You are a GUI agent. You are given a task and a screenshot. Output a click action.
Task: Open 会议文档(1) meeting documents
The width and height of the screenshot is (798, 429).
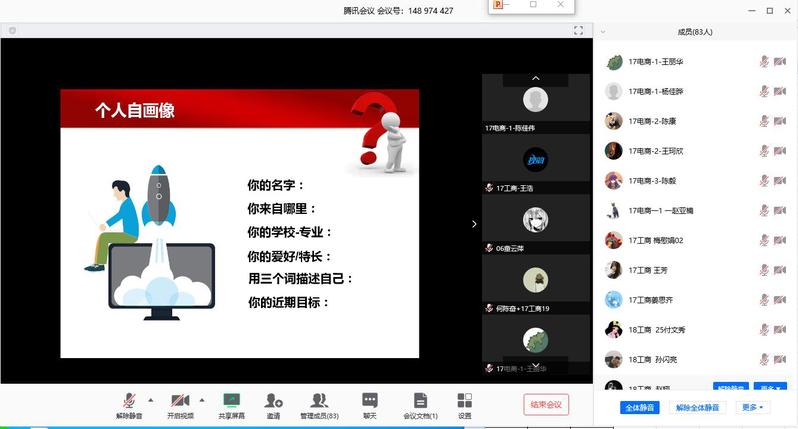tap(420, 400)
